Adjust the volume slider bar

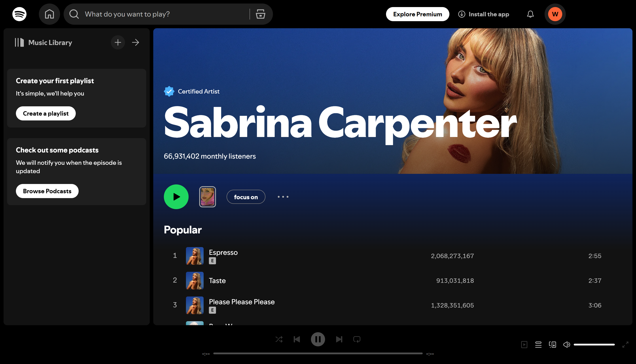click(594, 345)
